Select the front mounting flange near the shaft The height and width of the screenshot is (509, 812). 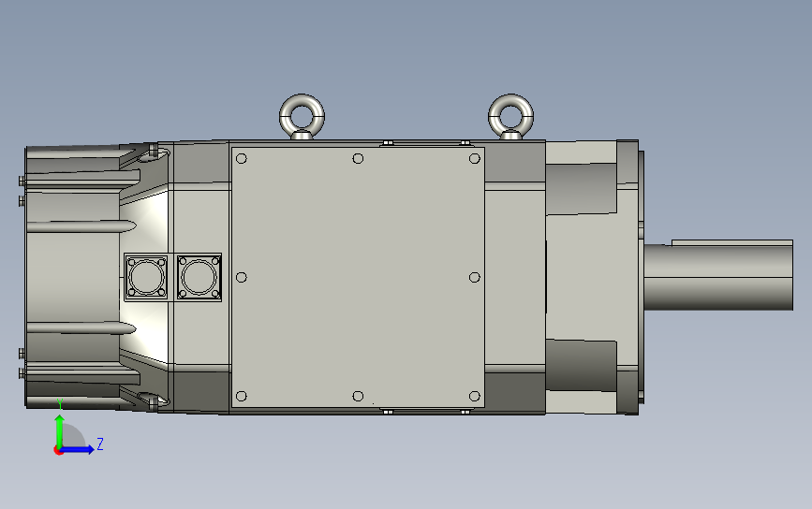[629, 277]
